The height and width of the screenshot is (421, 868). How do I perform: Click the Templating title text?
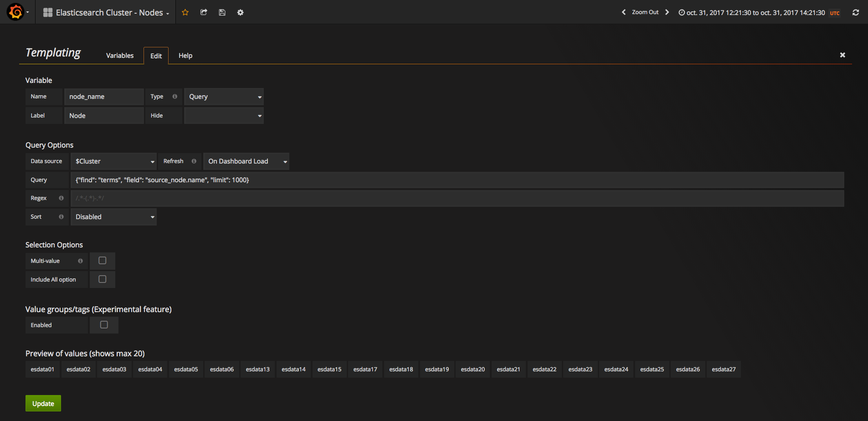[53, 53]
